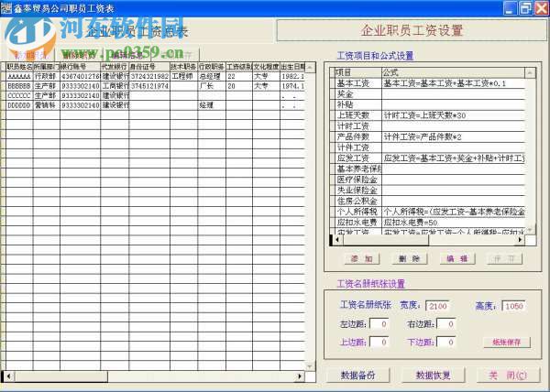Screen dimensions: 550x392
Task: Click the 纸张保存 button
Action: coord(507,343)
